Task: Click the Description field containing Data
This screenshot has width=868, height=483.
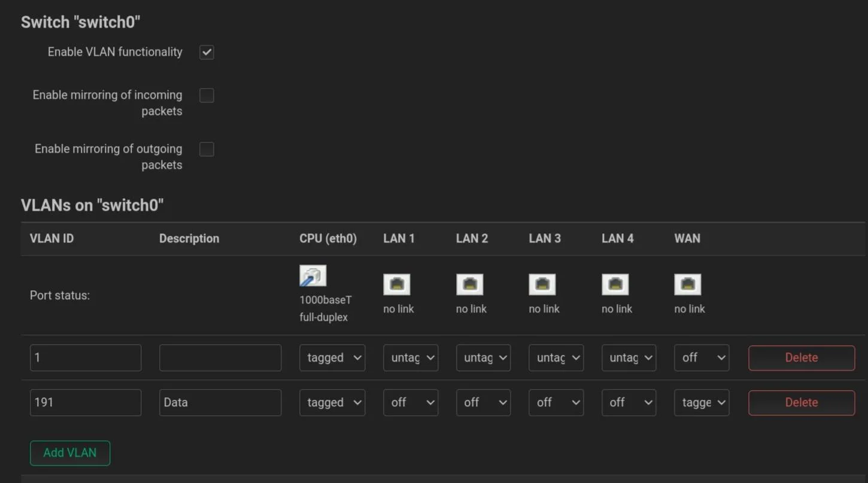Action: 220,403
